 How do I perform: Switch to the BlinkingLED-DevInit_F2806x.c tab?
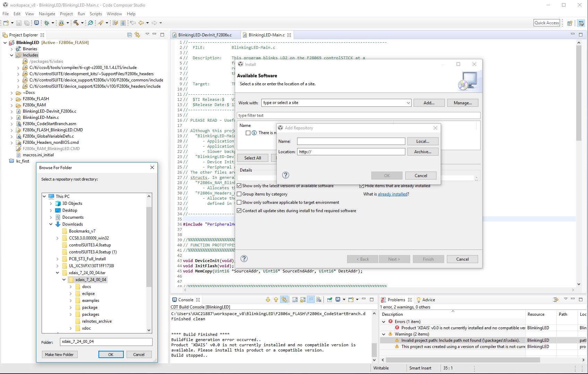click(205, 35)
